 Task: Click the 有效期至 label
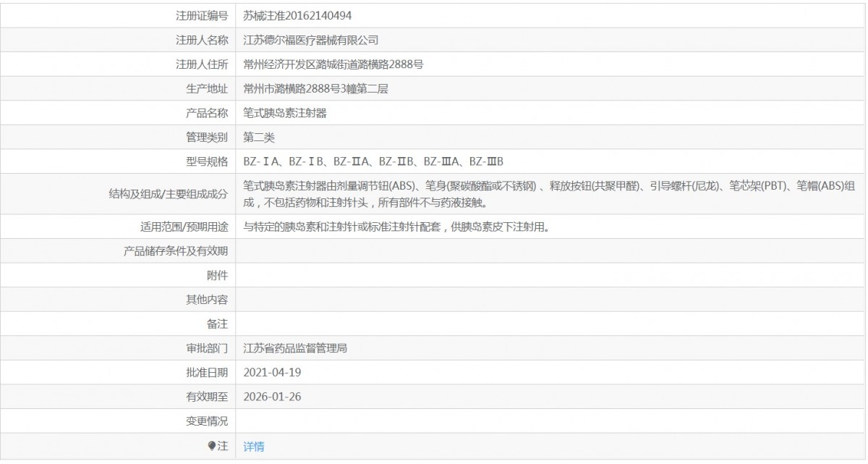207,397
